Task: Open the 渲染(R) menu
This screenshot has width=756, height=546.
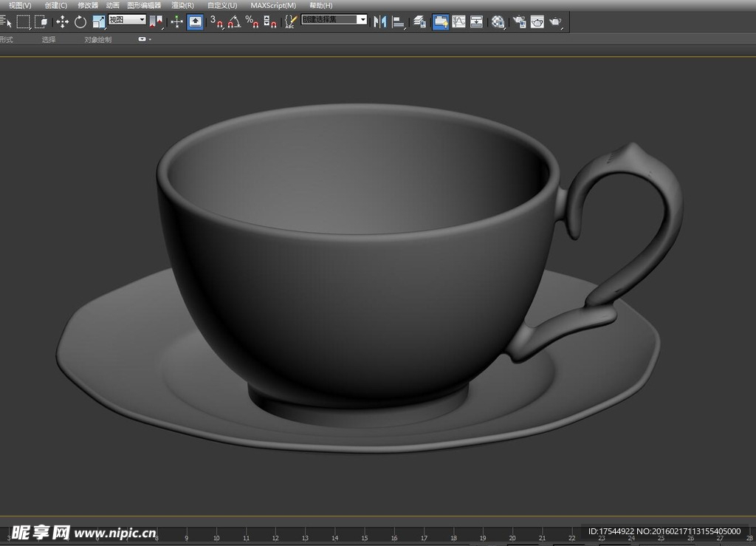Action: pos(183,5)
